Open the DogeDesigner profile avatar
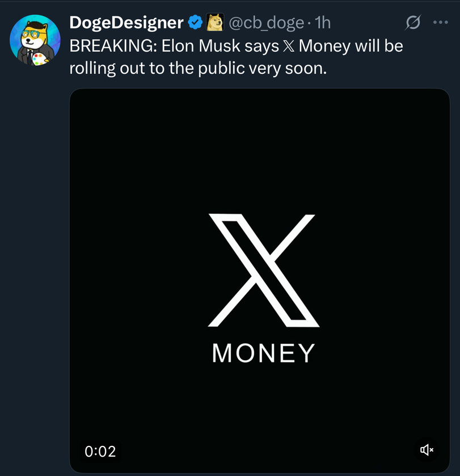 [35, 39]
